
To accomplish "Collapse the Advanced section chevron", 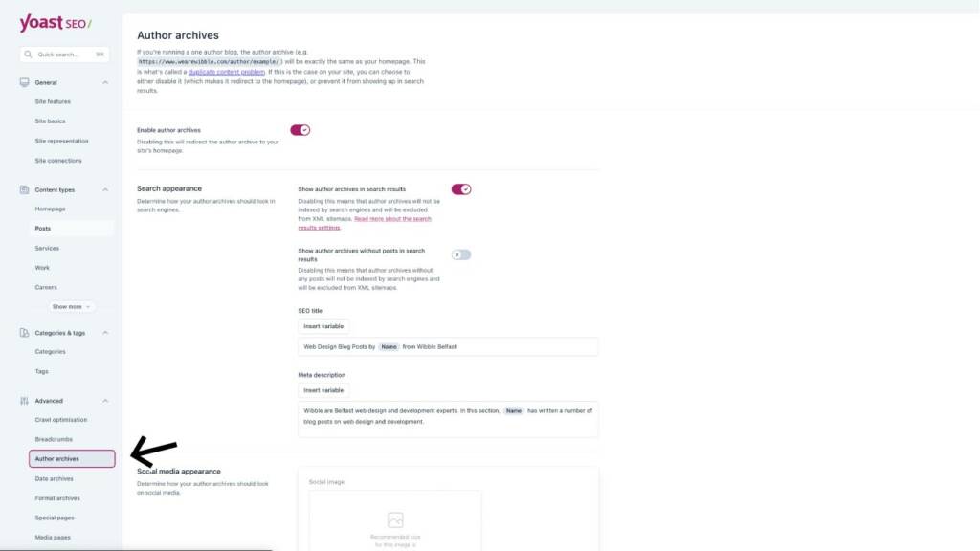I will [105, 401].
